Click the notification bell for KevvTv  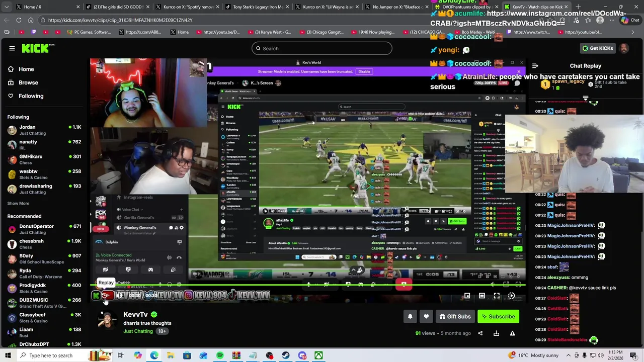[410, 316]
